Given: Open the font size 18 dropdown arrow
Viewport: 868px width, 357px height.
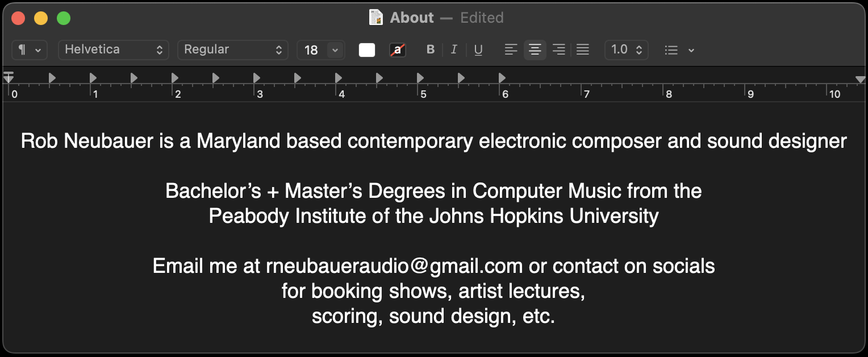Looking at the screenshot, I should [335, 50].
